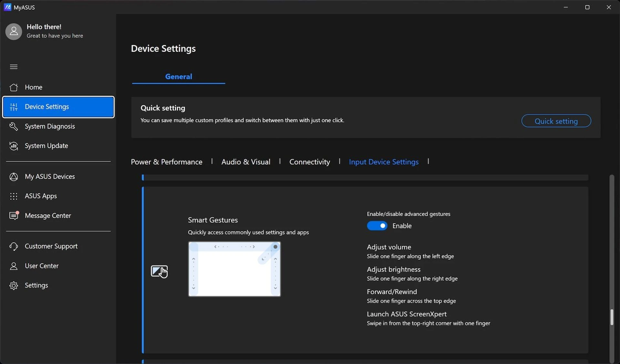Open Home in the sidebar
This screenshot has width=620, height=364.
[x=58, y=87]
